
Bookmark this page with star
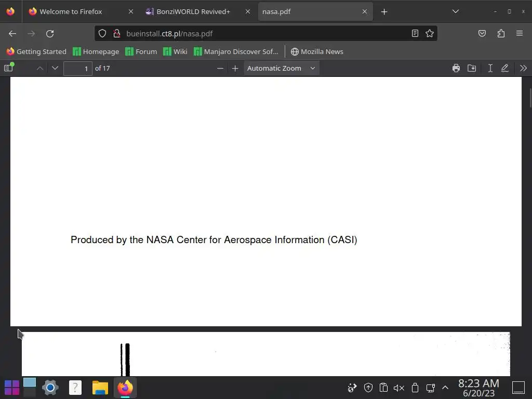[x=430, y=33]
